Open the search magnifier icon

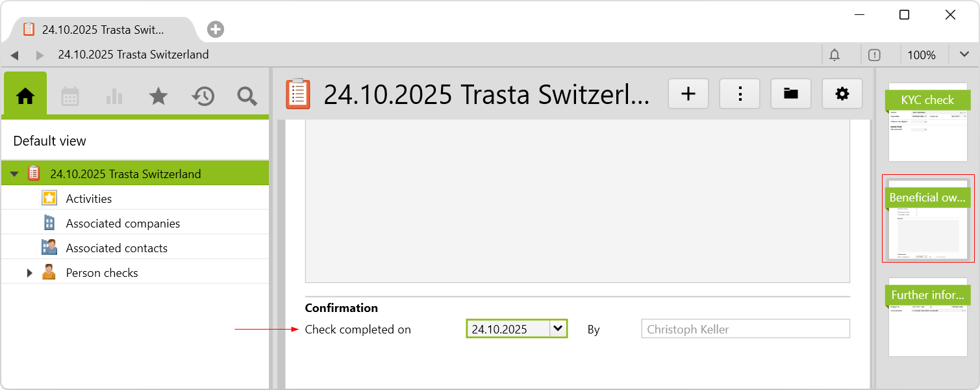coord(247,96)
